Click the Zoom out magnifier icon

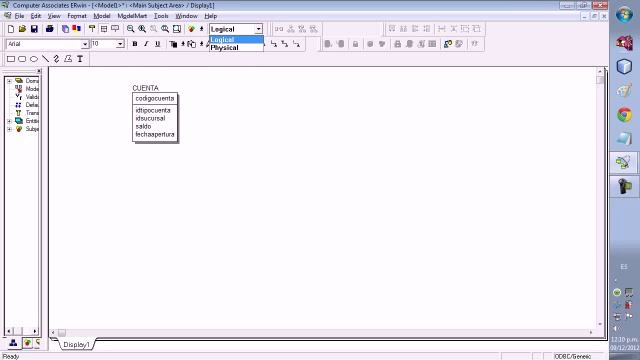click(130, 29)
